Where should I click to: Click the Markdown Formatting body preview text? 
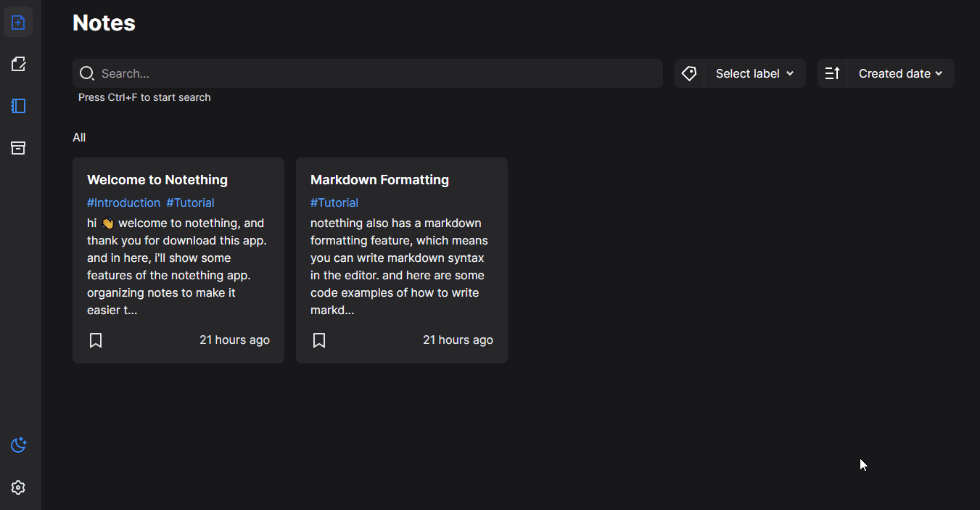(x=400, y=266)
